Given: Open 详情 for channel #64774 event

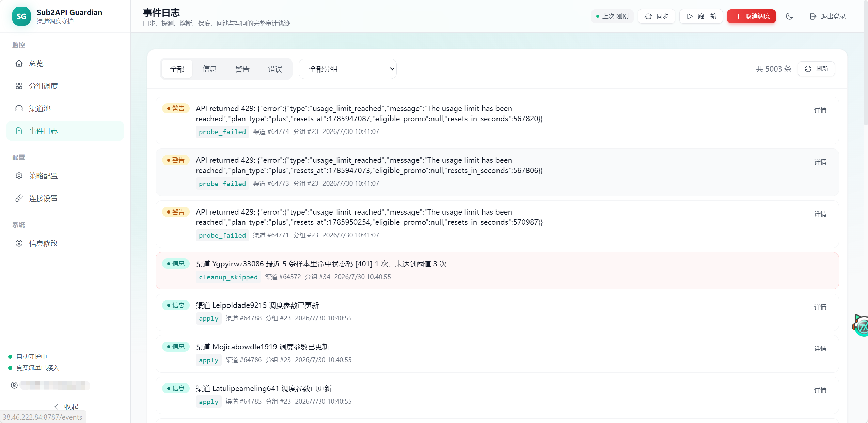Looking at the screenshot, I should (820, 110).
